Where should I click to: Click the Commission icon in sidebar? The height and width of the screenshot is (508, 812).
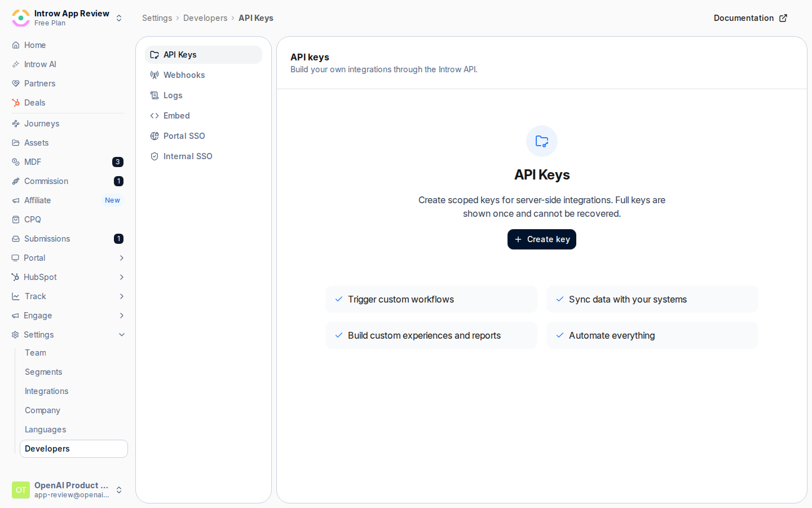point(16,181)
